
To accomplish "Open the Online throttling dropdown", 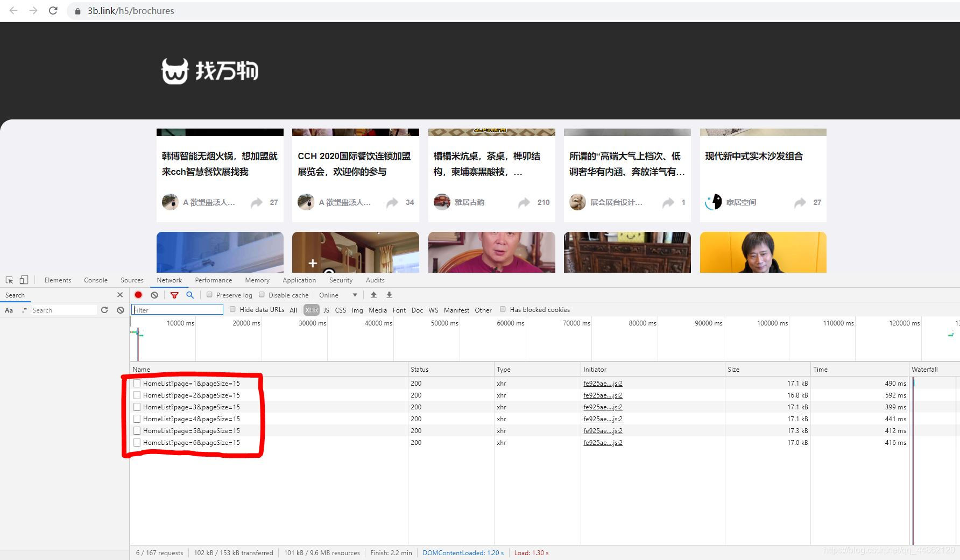I will pos(338,295).
